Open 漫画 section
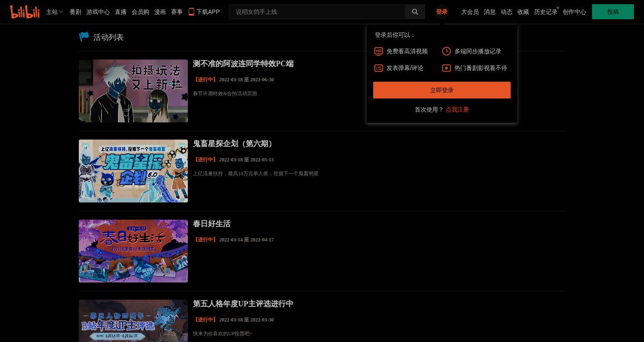The width and height of the screenshot is (644, 342). tap(160, 12)
